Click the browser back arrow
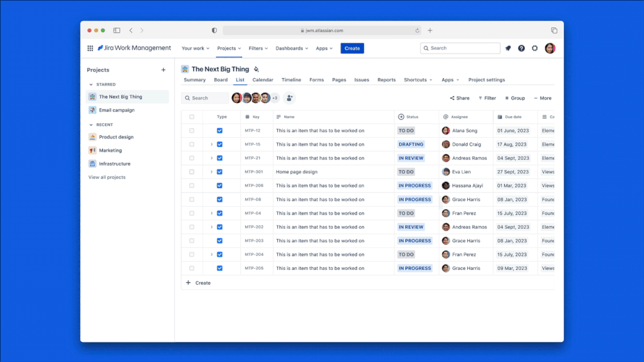The width and height of the screenshot is (644, 362). click(x=131, y=30)
